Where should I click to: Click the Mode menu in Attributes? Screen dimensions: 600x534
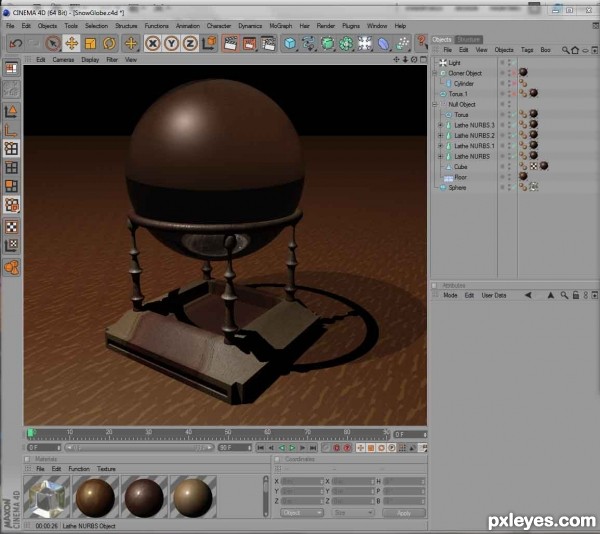pos(450,295)
